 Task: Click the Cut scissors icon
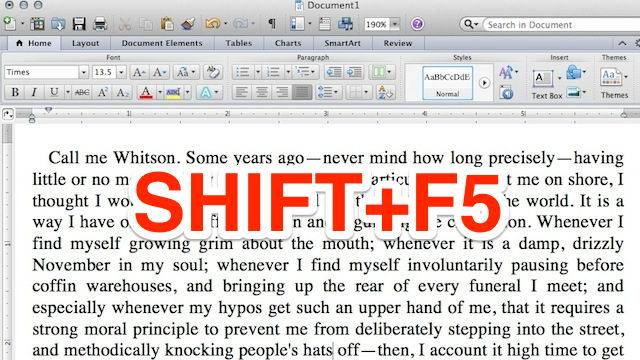(124, 24)
